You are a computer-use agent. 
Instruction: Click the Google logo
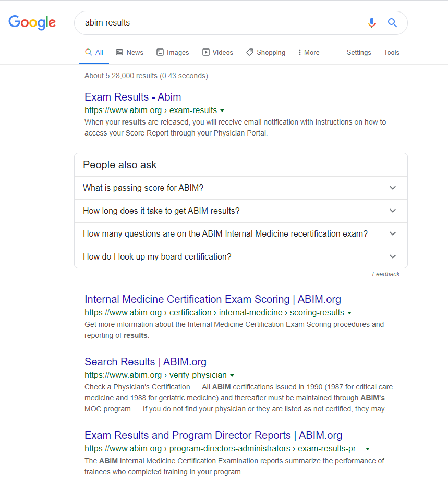pyautogui.click(x=32, y=22)
